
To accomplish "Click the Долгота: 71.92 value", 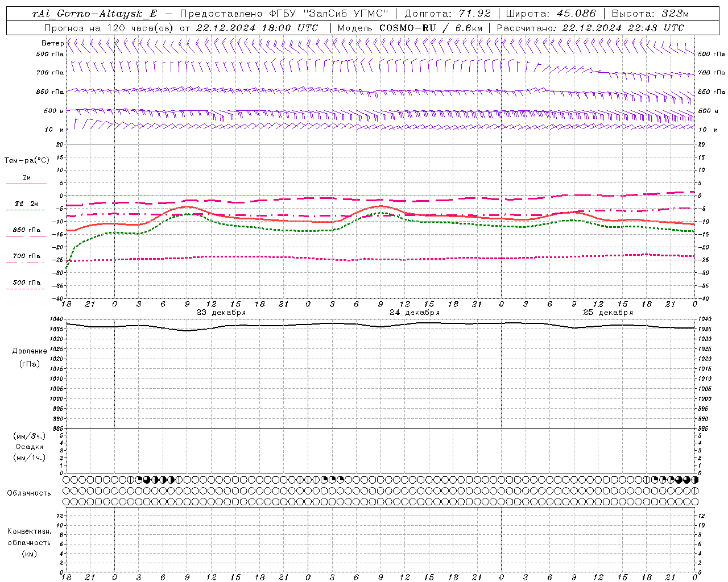I will click(446, 14).
